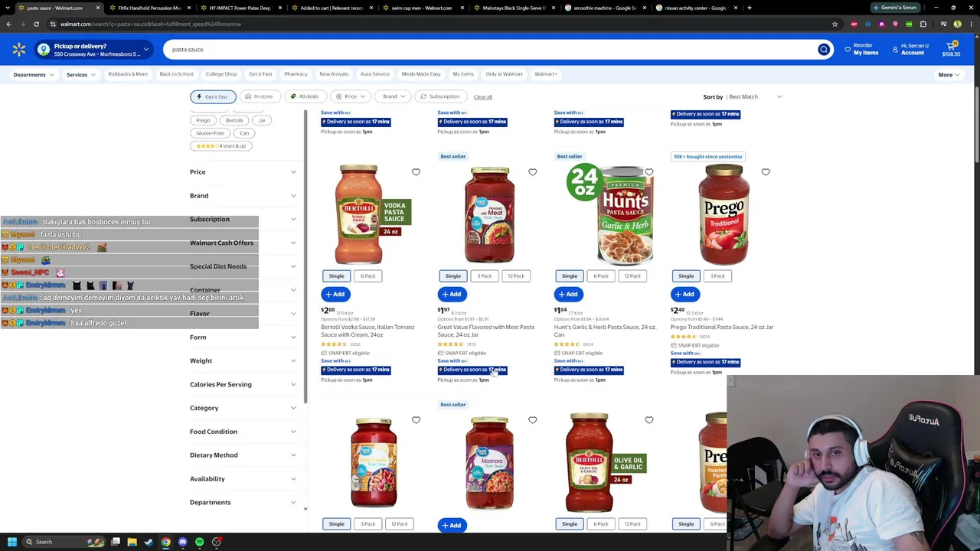
Task: Add Hunt's Garlic & Herb sauce to cart
Action: pyautogui.click(x=567, y=295)
